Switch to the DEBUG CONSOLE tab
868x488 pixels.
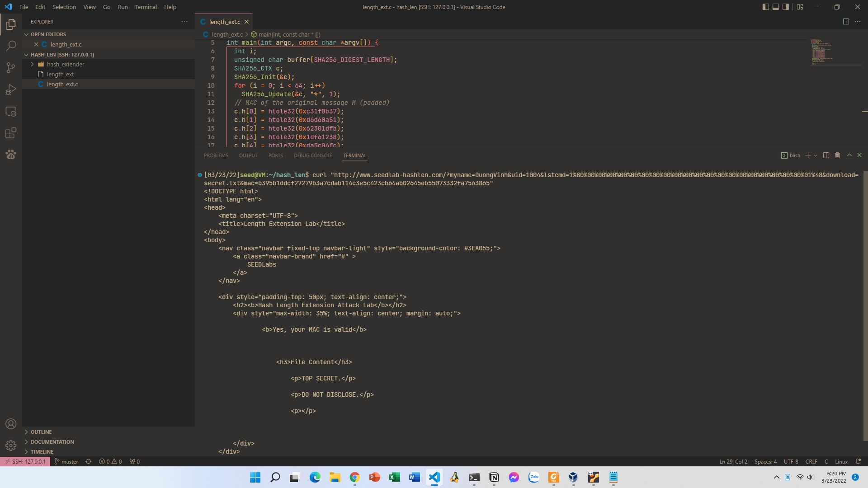313,155
